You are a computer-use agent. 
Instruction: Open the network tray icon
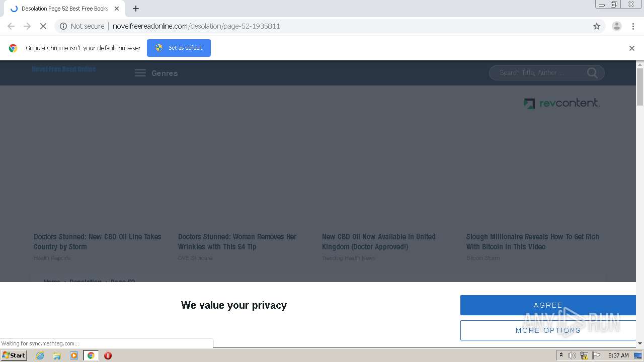pyautogui.click(x=584, y=355)
